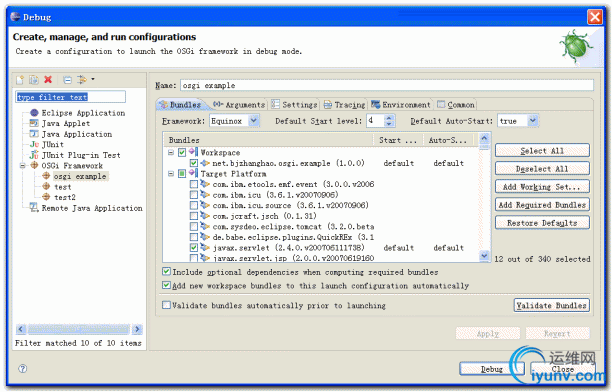Click the javax.servlet bundle plug-in icon

pos(205,247)
